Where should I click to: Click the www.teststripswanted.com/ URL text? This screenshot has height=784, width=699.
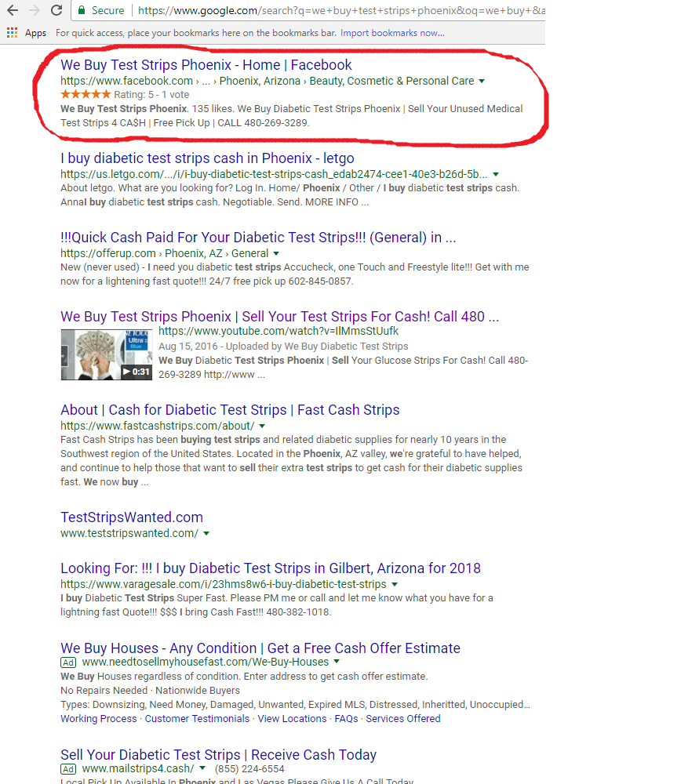129,533
